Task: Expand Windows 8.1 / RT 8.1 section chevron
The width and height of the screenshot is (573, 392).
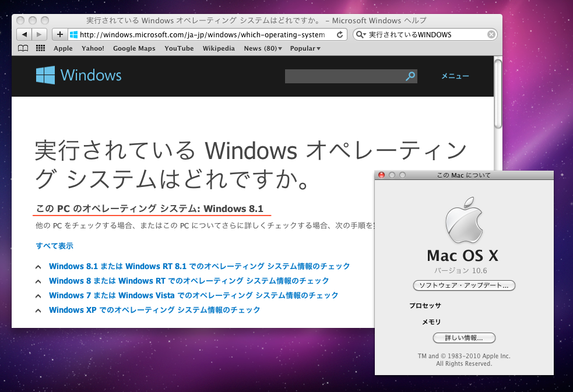Action: click(x=38, y=267)
